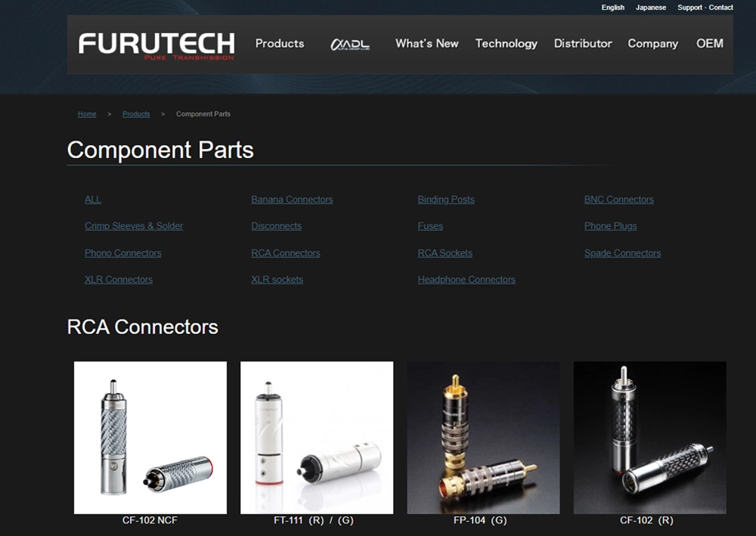Show ALL component parts
Image resolution: width=756 pixels, height=536 pixels.
pyautogui.click(x=93, y=200)
